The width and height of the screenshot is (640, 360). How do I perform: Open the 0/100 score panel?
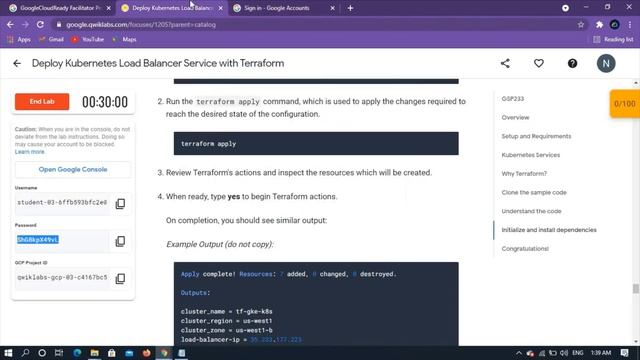[624, 104]
